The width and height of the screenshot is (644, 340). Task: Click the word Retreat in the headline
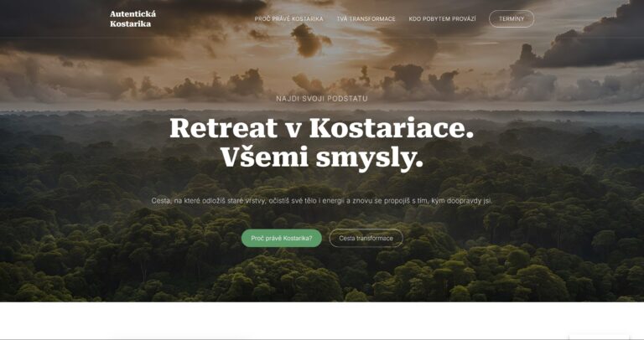coord(224,128)
